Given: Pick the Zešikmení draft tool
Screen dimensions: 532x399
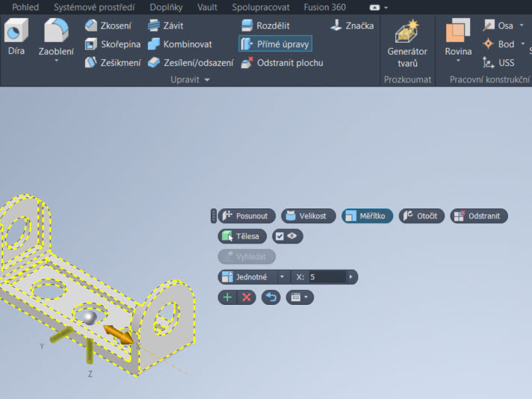Looking at the screenshot, I should pyautogui.click(x=112, y=63).
